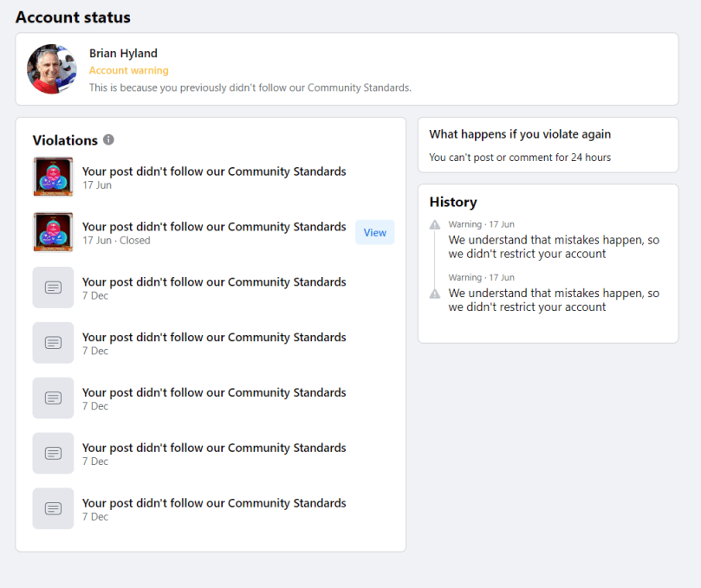Select the first History warning message text
The image size is (701, 588).
click(x=553, y=247)
